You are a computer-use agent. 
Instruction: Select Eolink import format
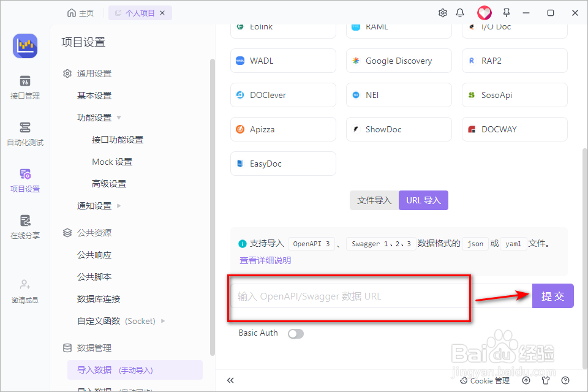(x=283, y=31)
